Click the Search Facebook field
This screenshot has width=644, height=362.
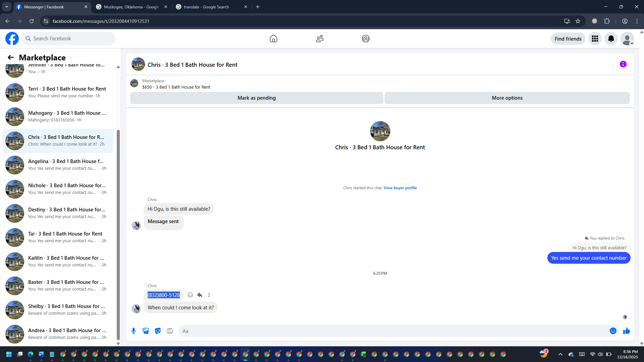tap(68, 39)
